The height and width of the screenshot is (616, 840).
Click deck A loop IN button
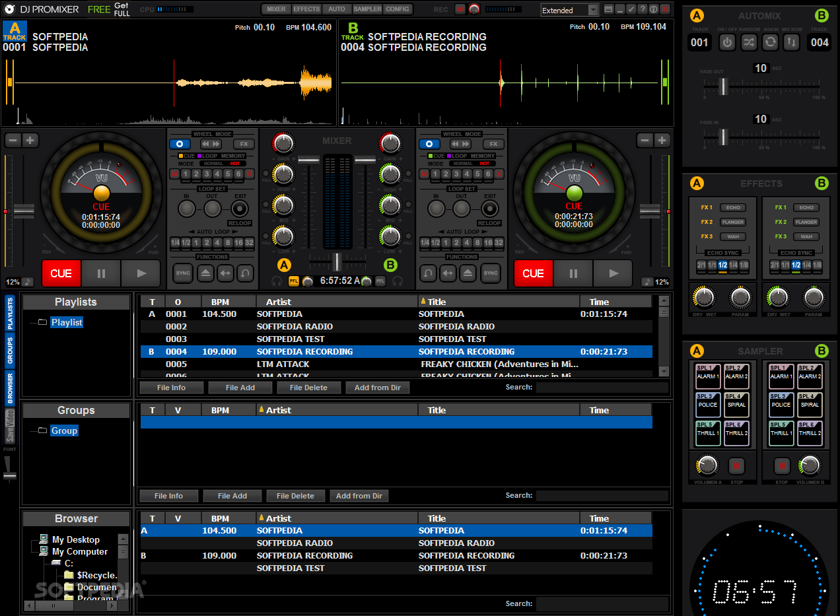(x=187, y=209)
